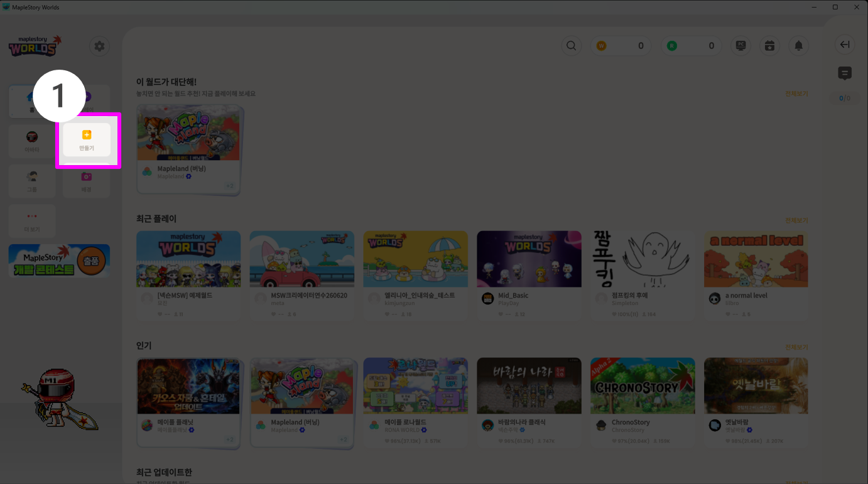Open the ChronoStory world thumbnail
The width and height of the screenshot is (868, 484).
(643, 386)
